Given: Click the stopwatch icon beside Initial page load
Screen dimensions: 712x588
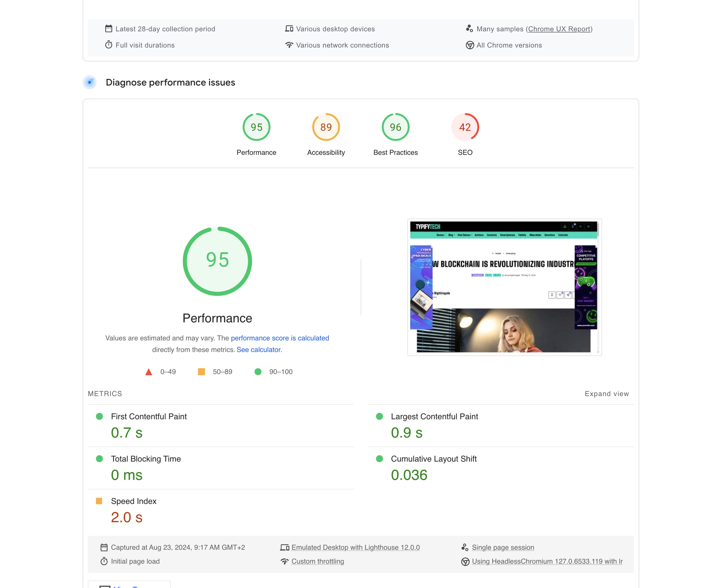Looking at the screenshot, I should tap(104, 561).
